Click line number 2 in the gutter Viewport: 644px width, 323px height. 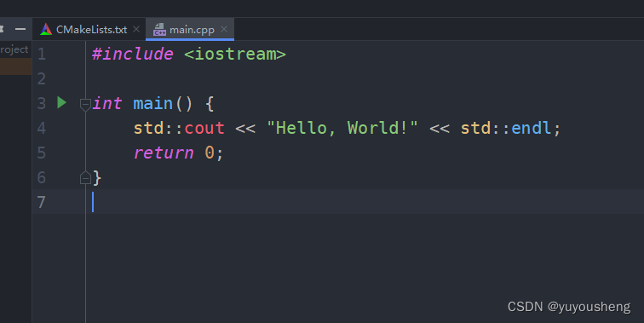coord(42,78)
